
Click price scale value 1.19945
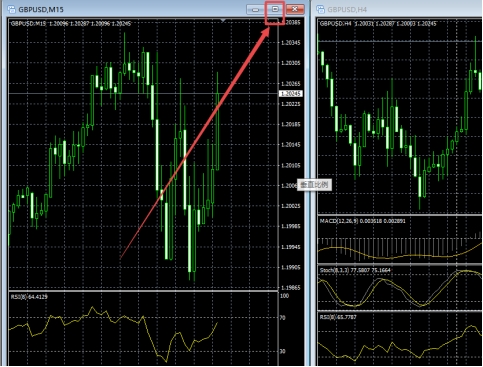pyautogui.click(x=291, y=247)
